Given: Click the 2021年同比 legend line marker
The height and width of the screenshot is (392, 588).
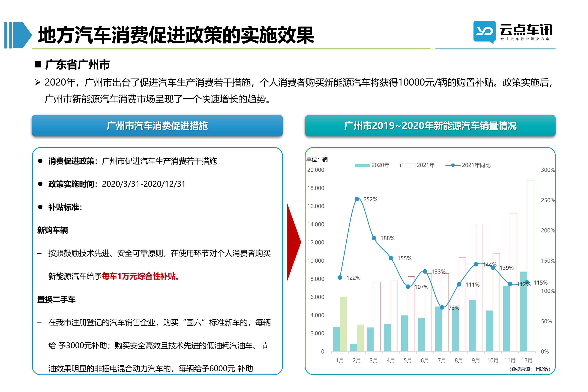Looking at the screenshot, I should (453, 165).
